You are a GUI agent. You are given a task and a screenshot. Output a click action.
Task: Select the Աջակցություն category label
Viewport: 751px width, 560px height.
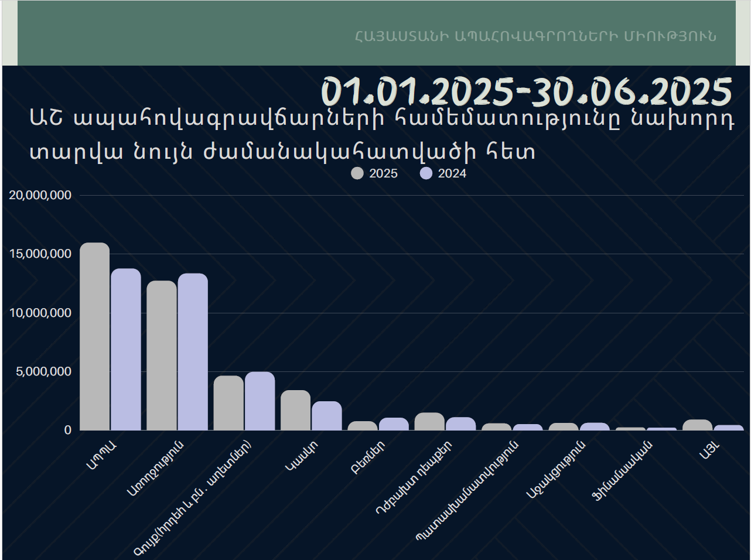(x=555, y=470)
